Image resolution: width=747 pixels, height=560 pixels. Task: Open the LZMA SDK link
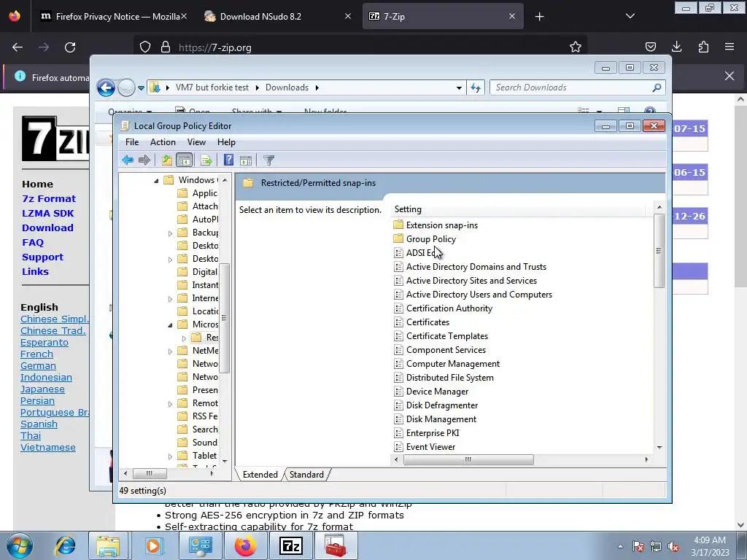click(x=47, y=214)
